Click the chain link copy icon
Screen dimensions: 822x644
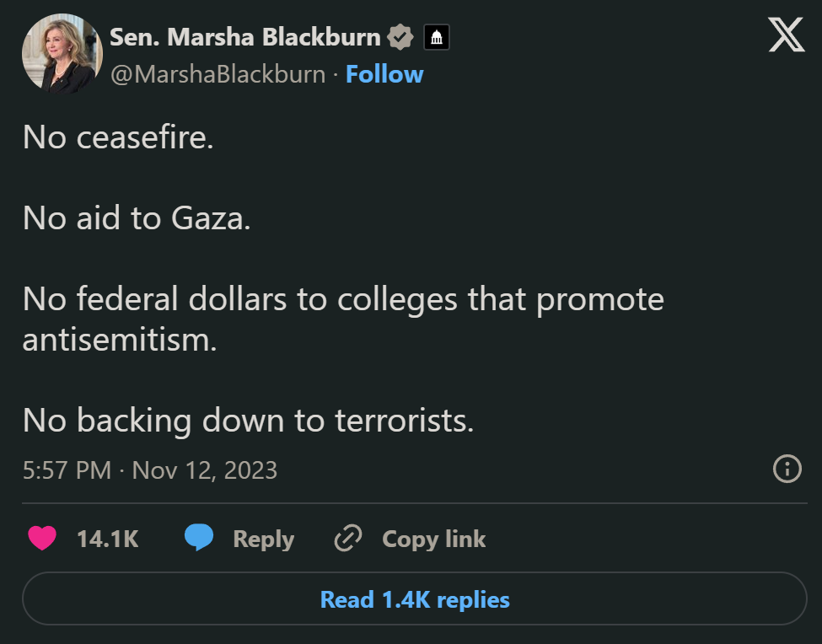click(348, 539)
